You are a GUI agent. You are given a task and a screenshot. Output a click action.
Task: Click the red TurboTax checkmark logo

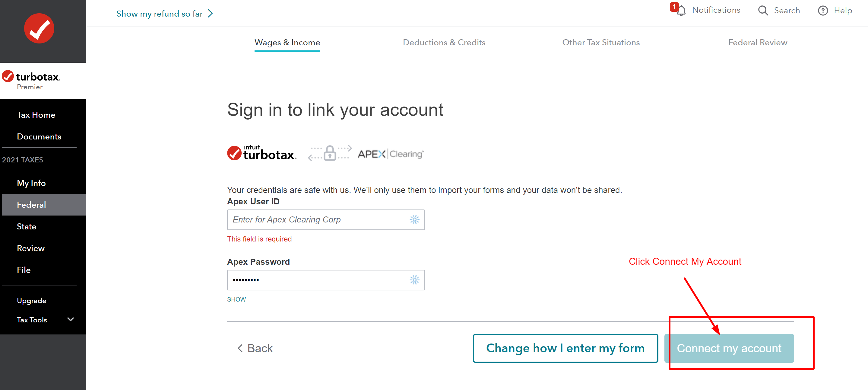pos(39,28)
